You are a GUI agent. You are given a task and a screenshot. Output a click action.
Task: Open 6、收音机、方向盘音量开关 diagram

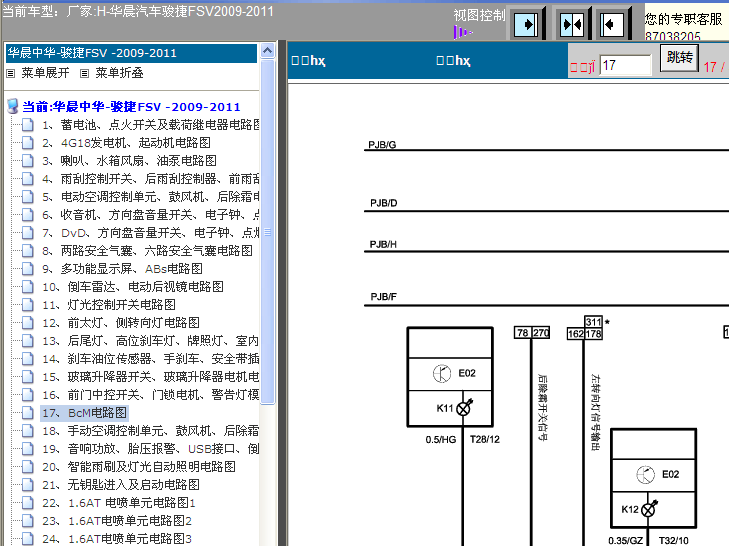(151, 215)
